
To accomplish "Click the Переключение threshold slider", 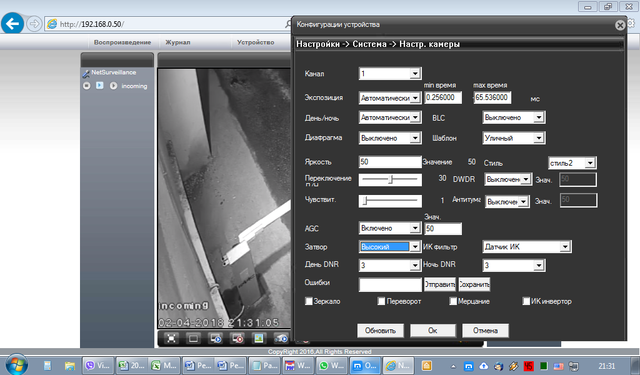I will (x=390, y=180).
